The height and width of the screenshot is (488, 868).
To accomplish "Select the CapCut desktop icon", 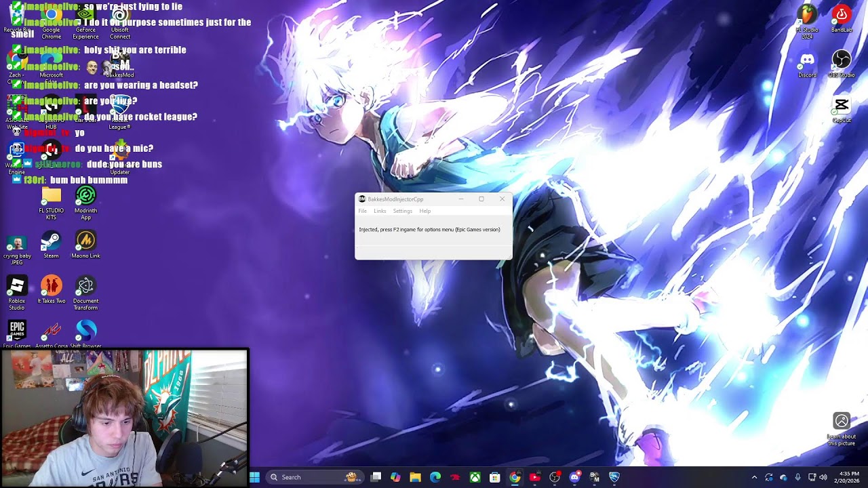I will point(842,110).
